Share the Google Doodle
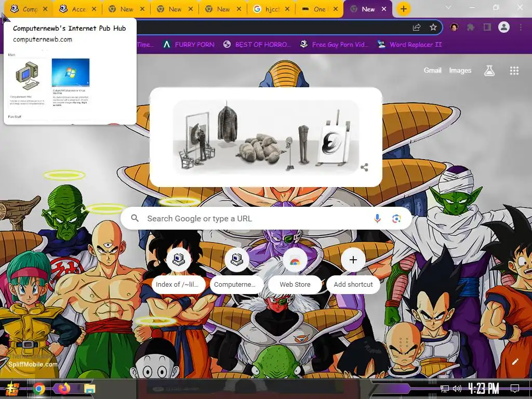 [x=364, y=167]
